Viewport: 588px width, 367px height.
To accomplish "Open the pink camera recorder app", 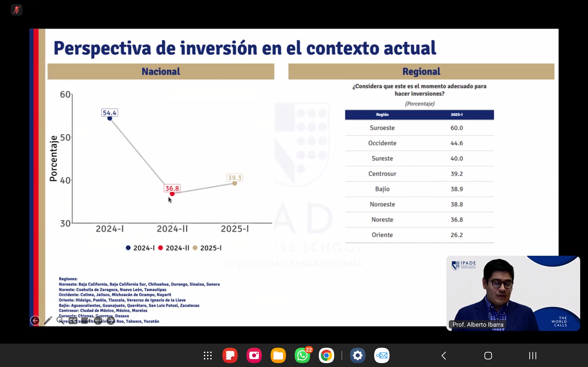I will pos(254,356).
